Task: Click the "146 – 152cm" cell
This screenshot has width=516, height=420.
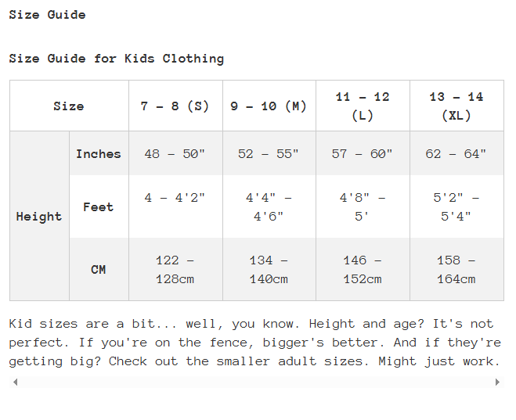Action: pyautogui.click(x=363, y=270)
